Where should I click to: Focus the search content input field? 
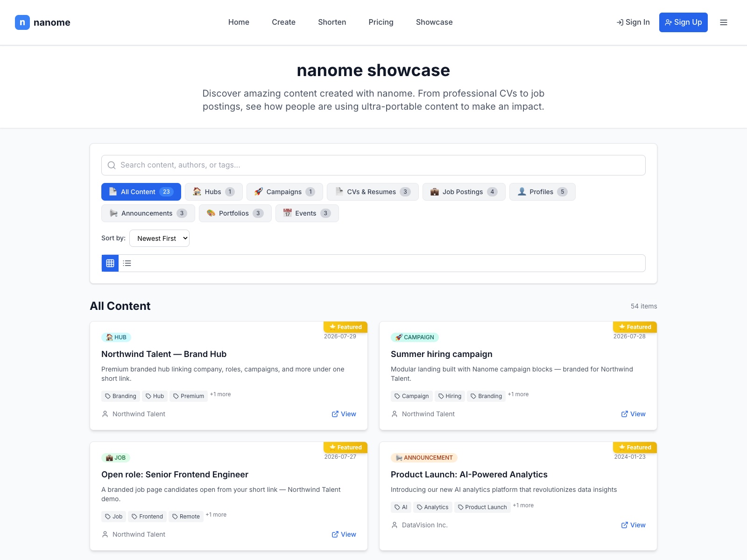[373, 165]
